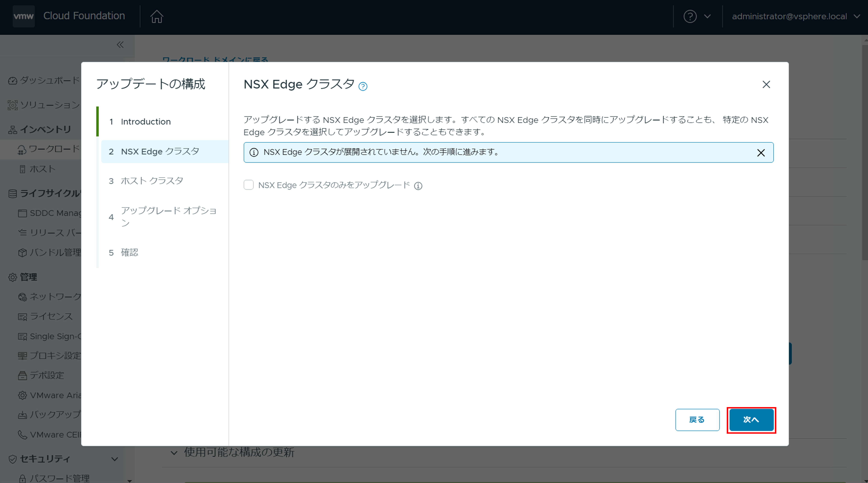The height and width of the screenshot is (483, 868).
Task: Click the info icon in the alert banner
Action: pos(254,152)
